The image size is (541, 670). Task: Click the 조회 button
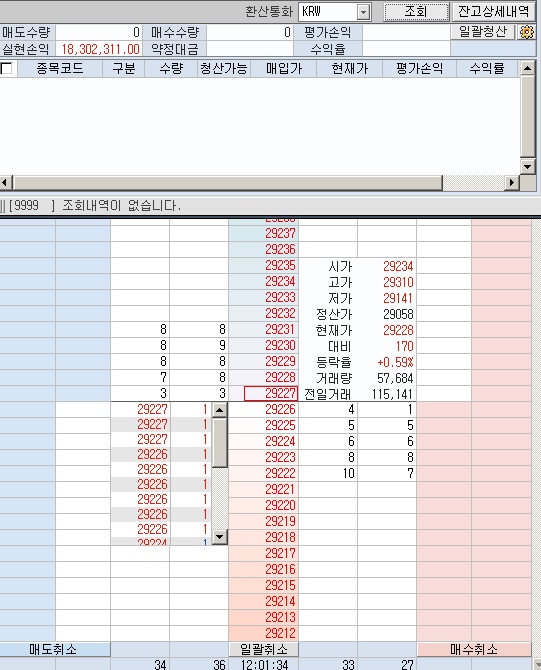[x=416, y=12]
